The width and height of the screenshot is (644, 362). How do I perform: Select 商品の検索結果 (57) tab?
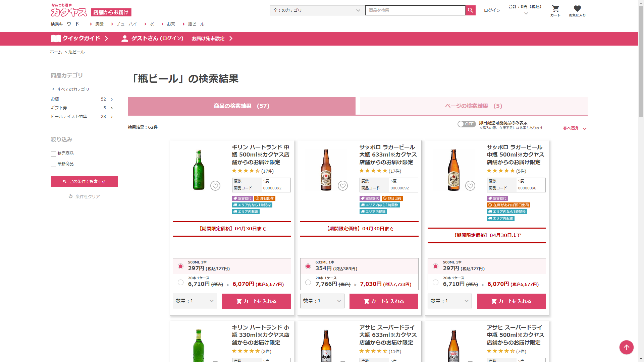(241, 106)
